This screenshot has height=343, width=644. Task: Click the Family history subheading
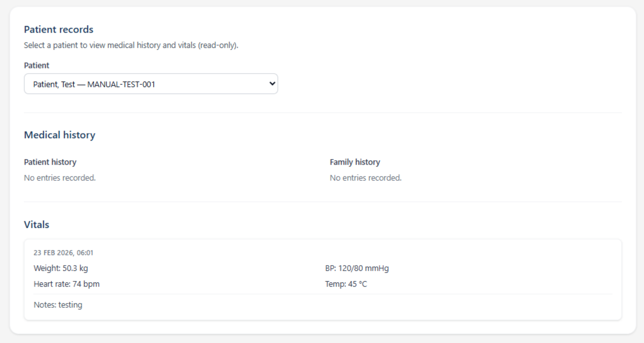tap(355, 162)
